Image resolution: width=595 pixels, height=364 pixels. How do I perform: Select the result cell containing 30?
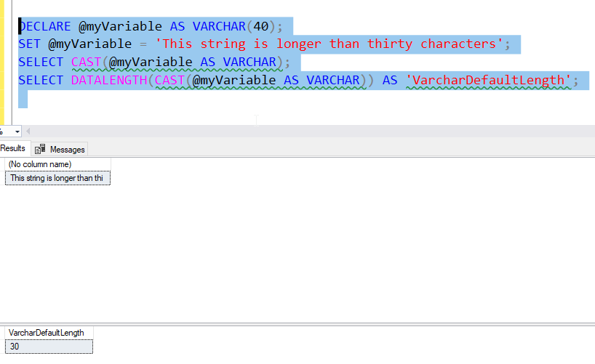47,347
